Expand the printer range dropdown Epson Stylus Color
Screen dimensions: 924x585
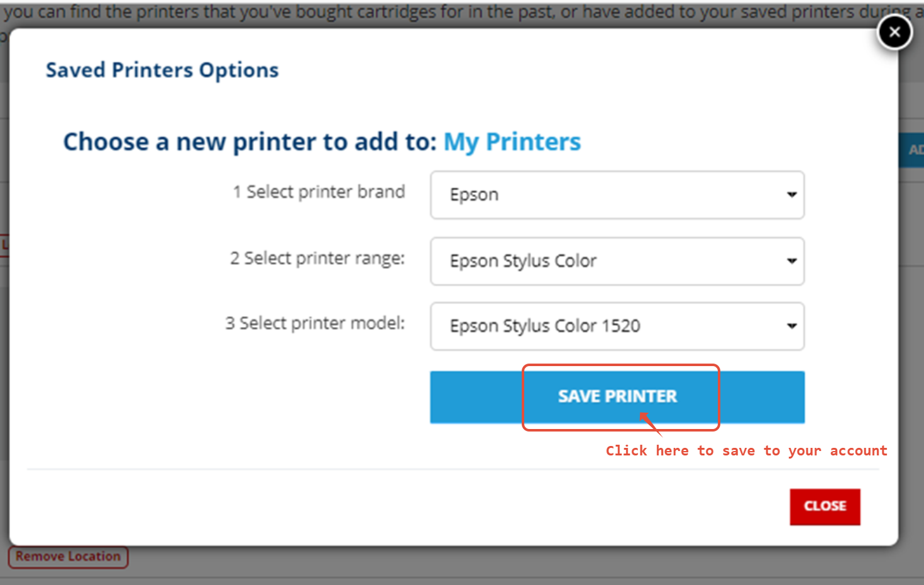(616, 261)
